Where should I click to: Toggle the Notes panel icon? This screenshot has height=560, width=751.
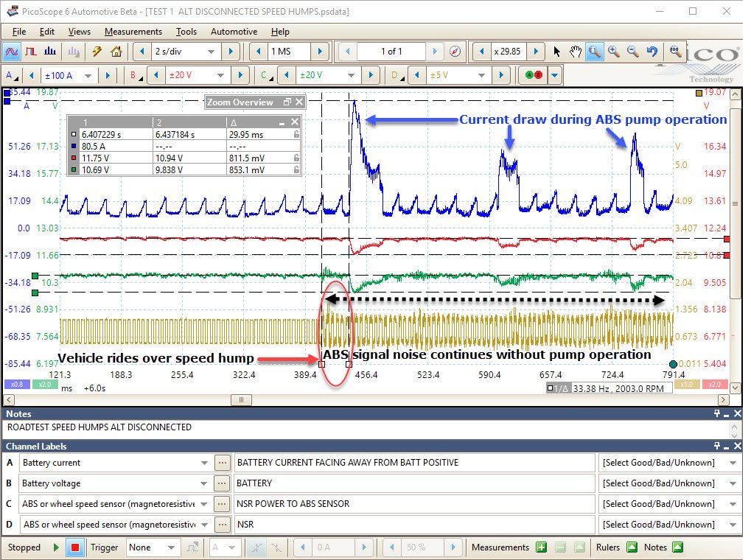point(678,547)
